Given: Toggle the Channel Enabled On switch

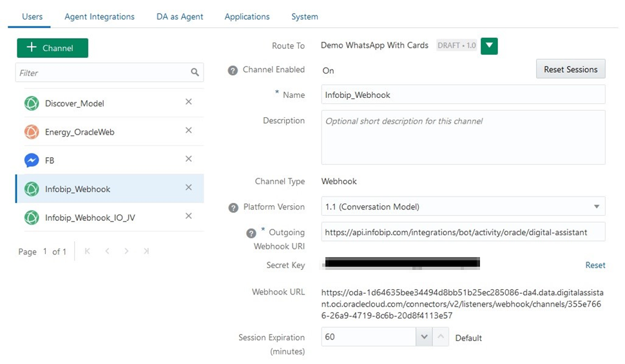Looking at the screenshot, I should (328, 71).
